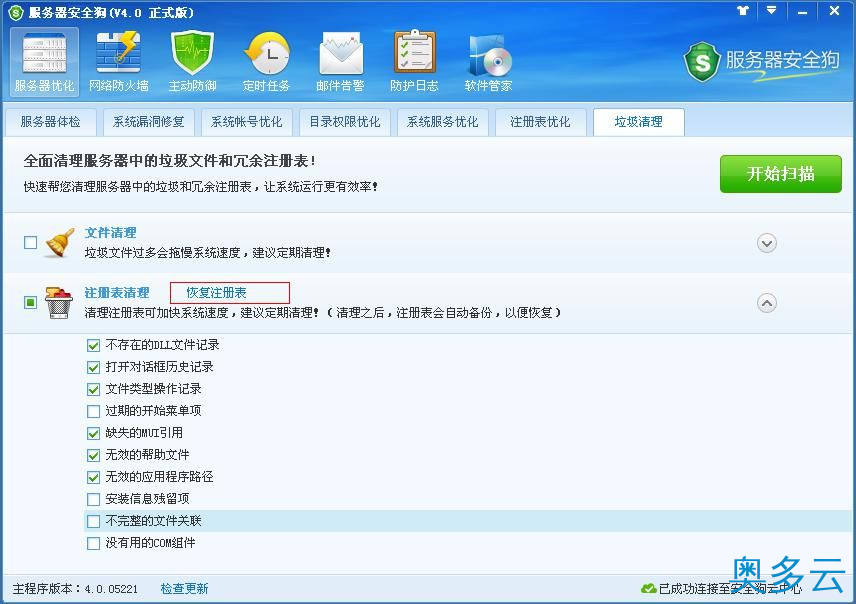
Task: Switch to 注册表优化 tab
Action: [x=540, y=122]
